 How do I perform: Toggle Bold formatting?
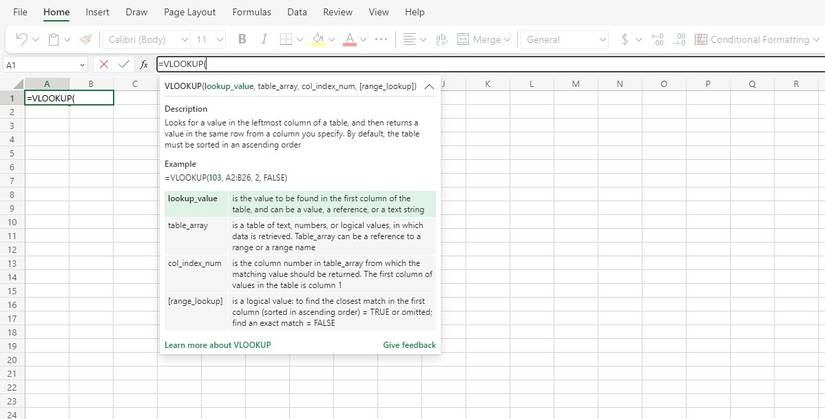coord(242,39)
